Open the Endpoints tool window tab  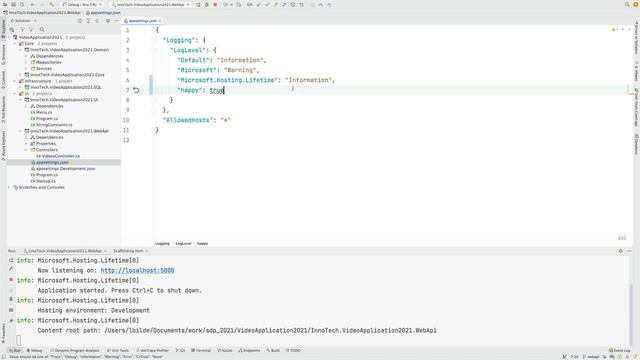click(x=249, y=351)
